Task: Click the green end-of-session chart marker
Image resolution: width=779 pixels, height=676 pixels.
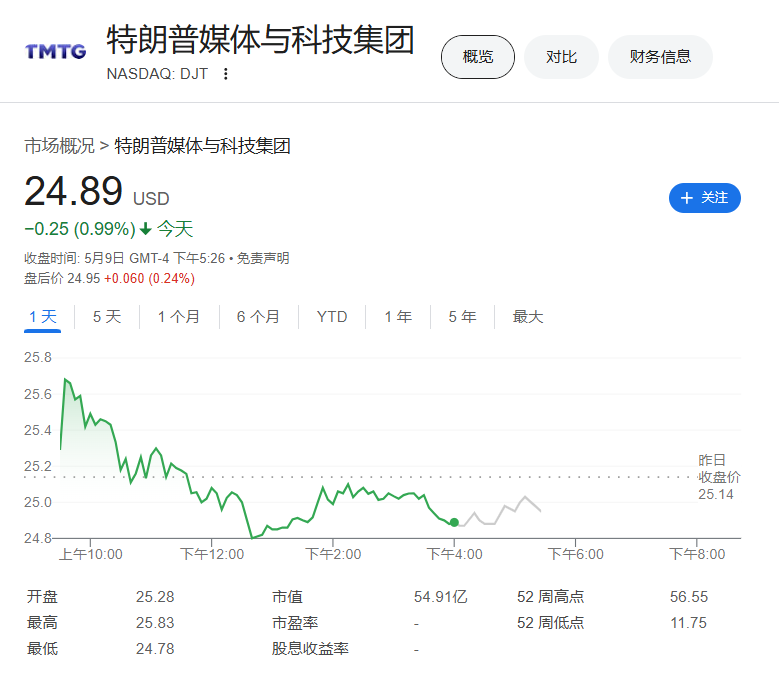Action: click(x=454, y=522)
